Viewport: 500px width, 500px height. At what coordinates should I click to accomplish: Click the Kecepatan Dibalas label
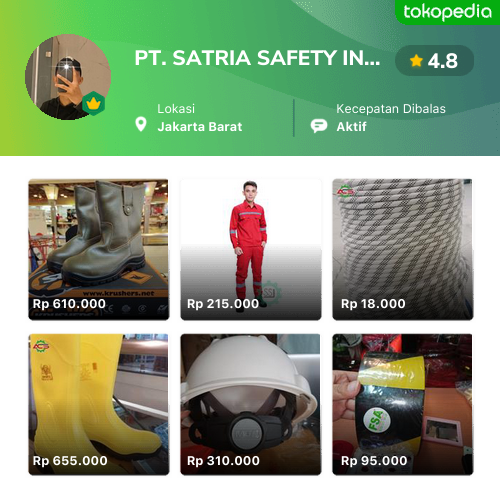pyautogui.click(x=391, y=109)
